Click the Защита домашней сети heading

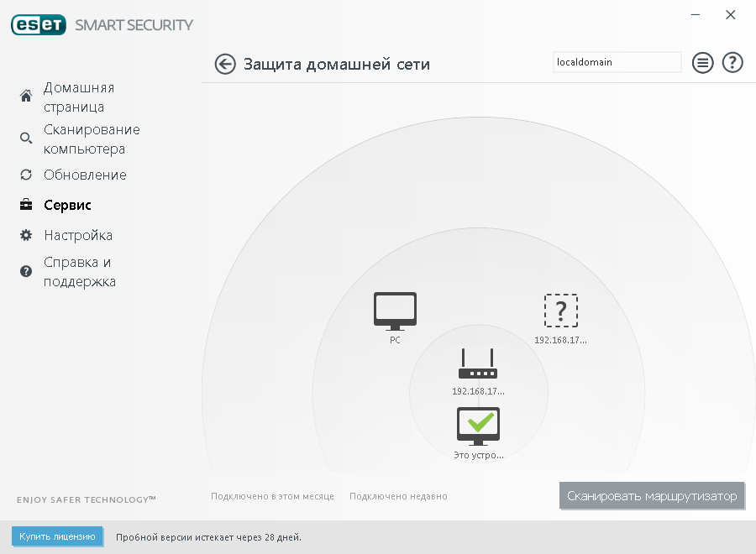click(337, 64)
